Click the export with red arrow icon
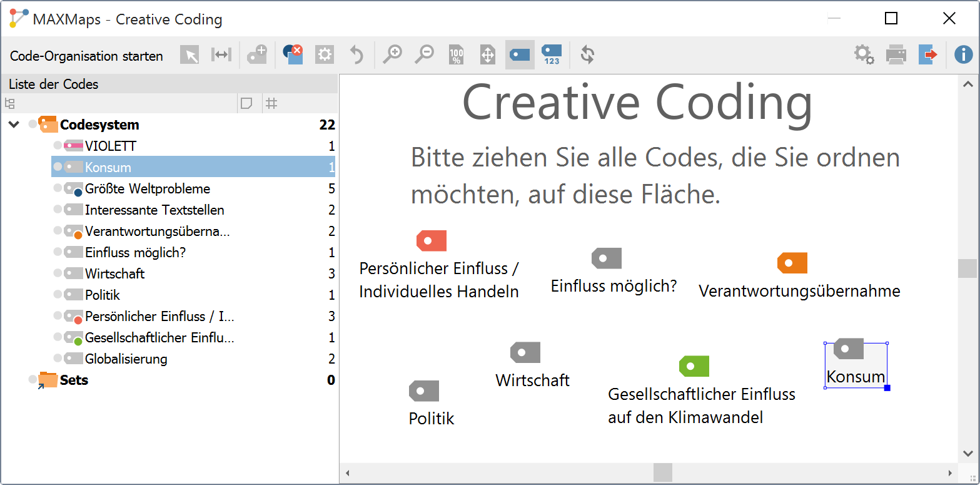Viewport: 980px width, 485px height. (x=928, y=55)
